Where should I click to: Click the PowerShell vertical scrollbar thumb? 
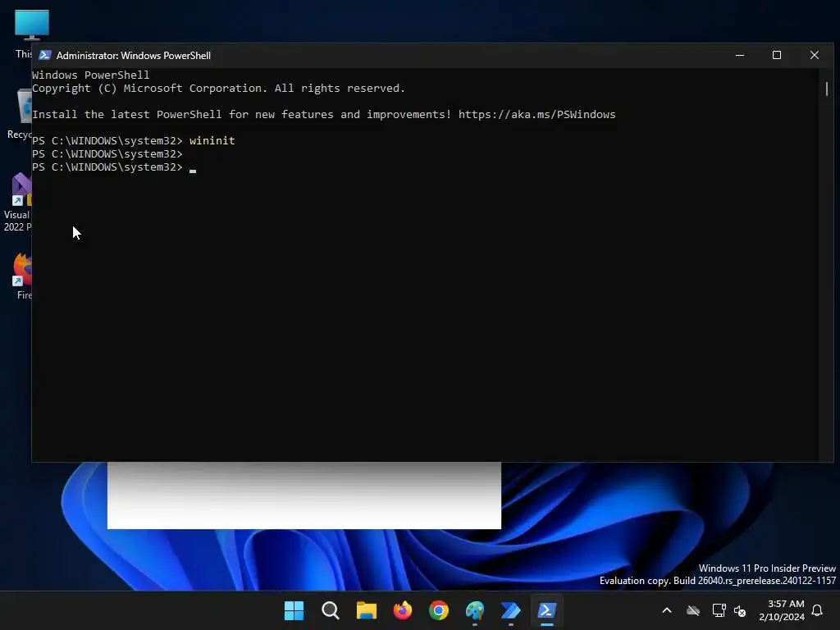point(827,89)
